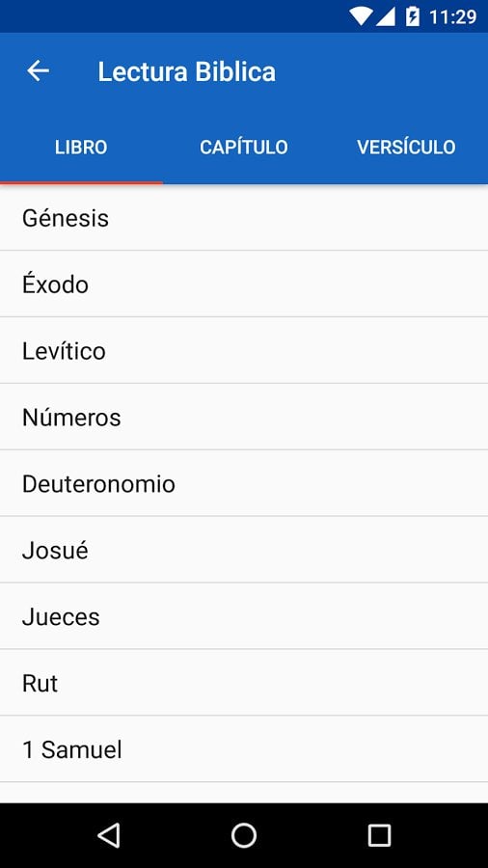Select the book Génesis

coord(244,218)
